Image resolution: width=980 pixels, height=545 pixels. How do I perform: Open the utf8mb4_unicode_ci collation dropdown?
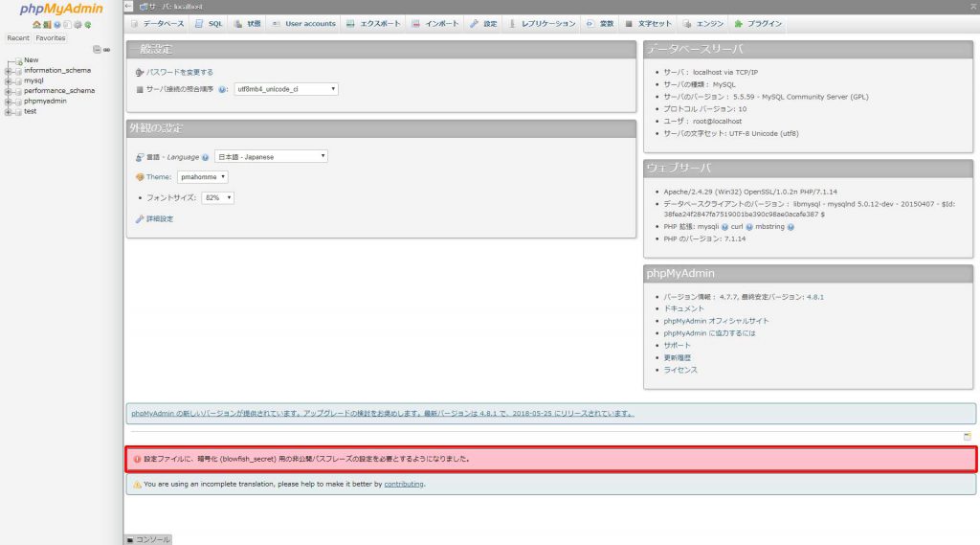286,89
